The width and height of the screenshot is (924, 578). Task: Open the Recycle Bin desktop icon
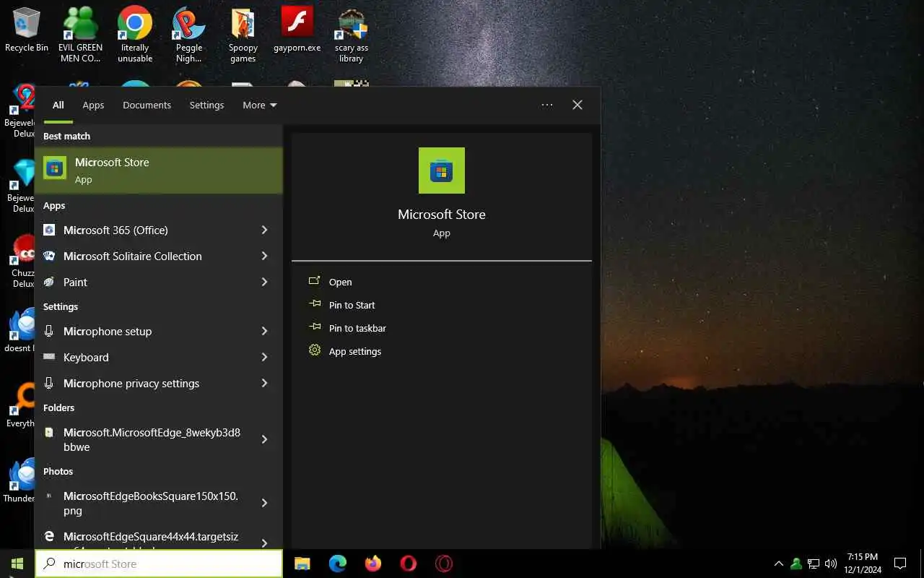(26, 30)
